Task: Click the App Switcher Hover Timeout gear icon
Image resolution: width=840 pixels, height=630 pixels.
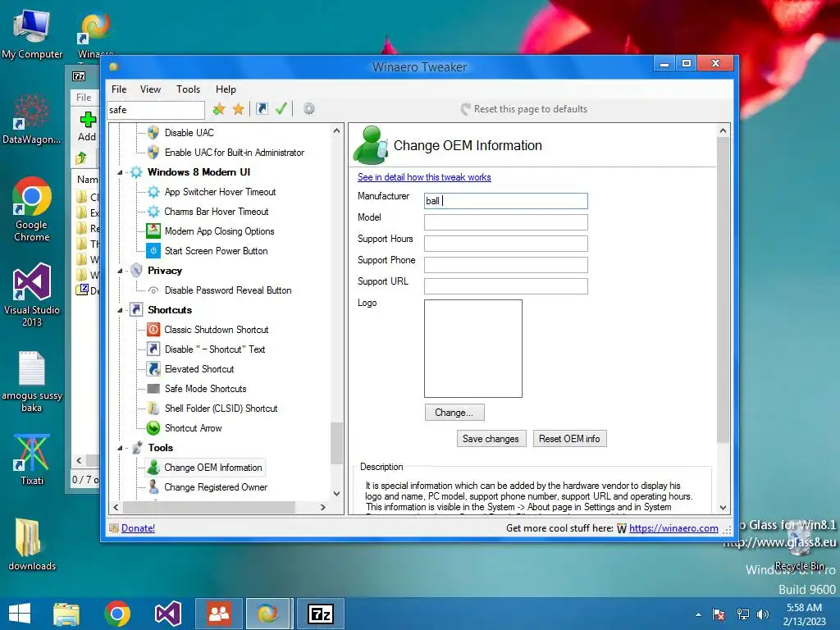Action: tap(153, 192)
